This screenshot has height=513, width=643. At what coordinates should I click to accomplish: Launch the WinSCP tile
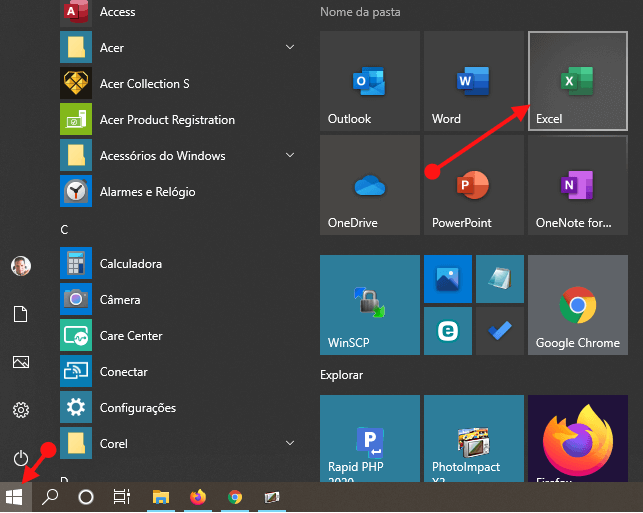369,305
